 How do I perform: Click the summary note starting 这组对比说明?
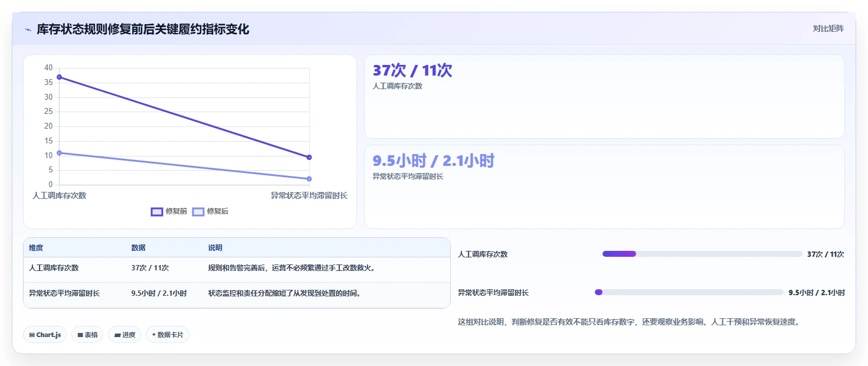click(629, 322)
